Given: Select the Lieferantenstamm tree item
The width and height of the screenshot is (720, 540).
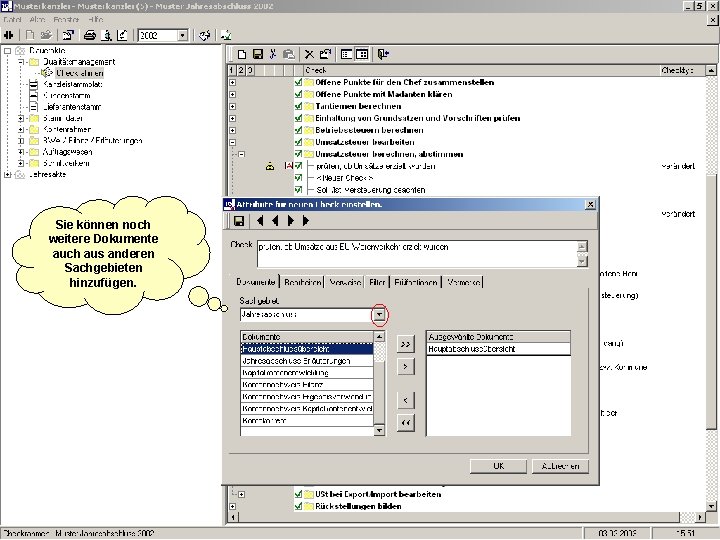Looking at the screenshot, I should pyautogui.click(x=72, y=107).
